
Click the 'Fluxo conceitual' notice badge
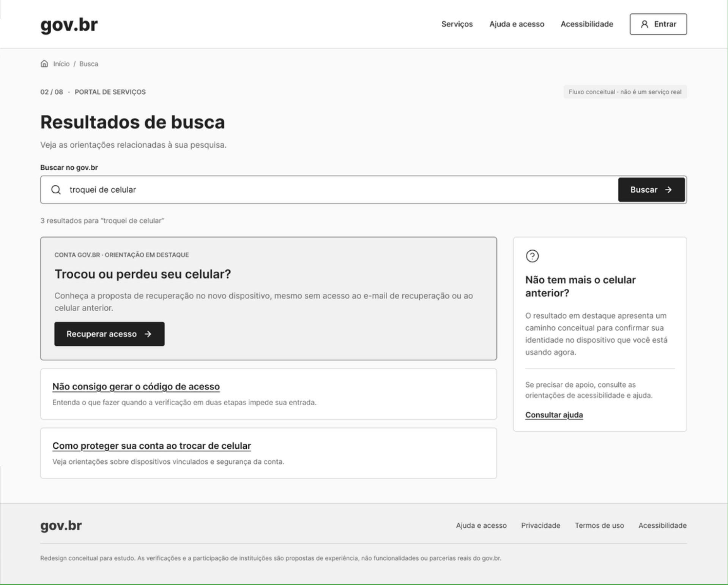pos(625,92)
